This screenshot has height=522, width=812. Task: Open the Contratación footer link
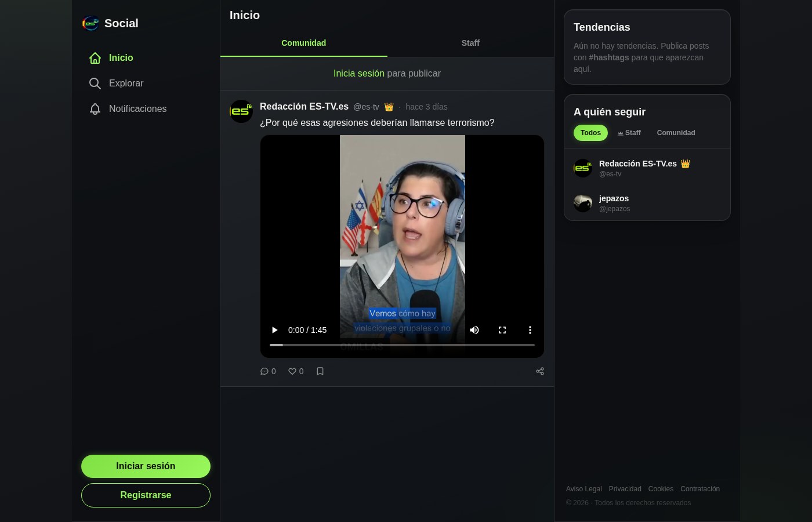[x=700, y=489]
